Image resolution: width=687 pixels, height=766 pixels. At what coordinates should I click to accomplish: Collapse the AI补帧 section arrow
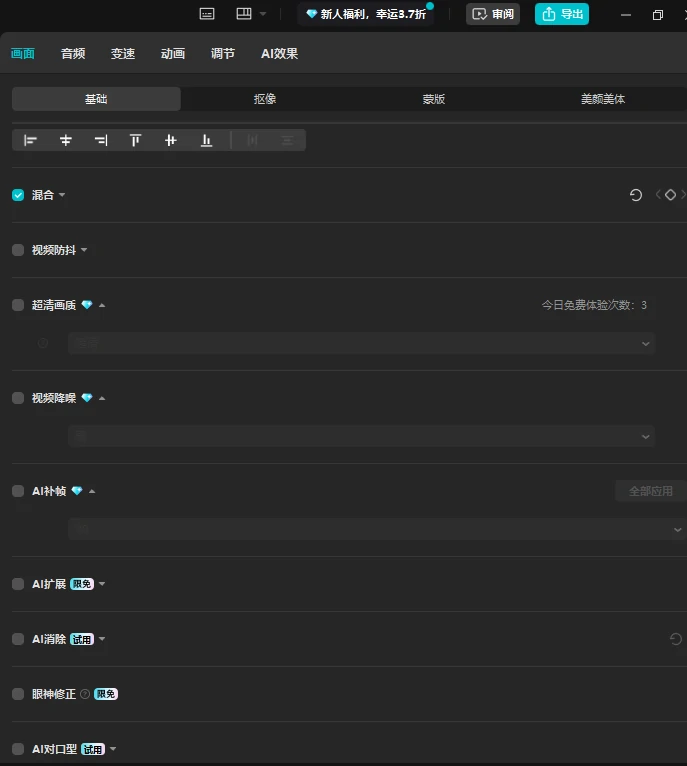pyautogui.click(x=92, y=491)
